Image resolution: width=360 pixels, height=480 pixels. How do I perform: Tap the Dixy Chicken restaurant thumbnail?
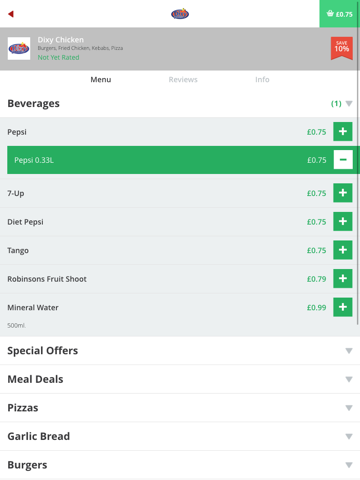19,49
